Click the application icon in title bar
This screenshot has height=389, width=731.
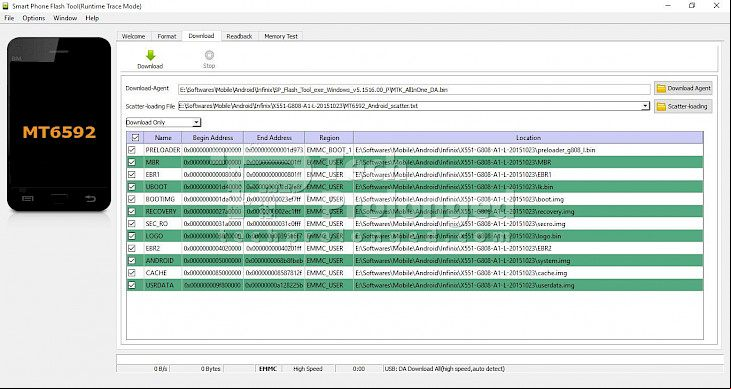coord(5,6)
